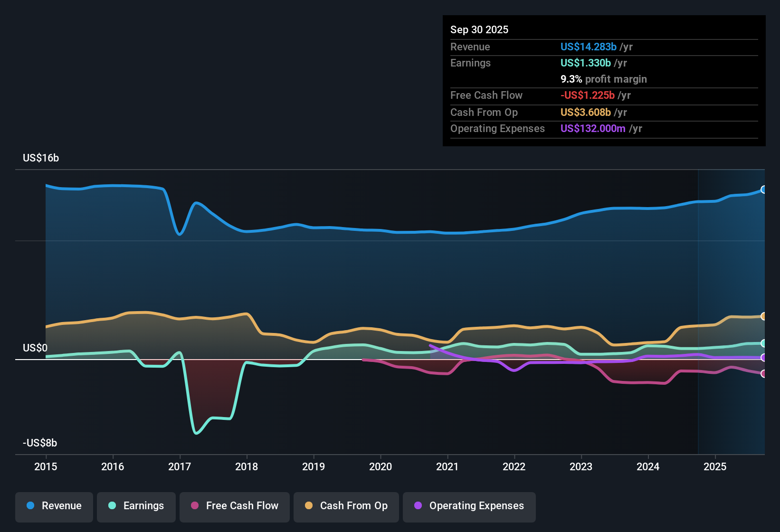Screen dimensions: 780x532
Task: Select the Cash From Op legend item
Action: coord(346,506)
